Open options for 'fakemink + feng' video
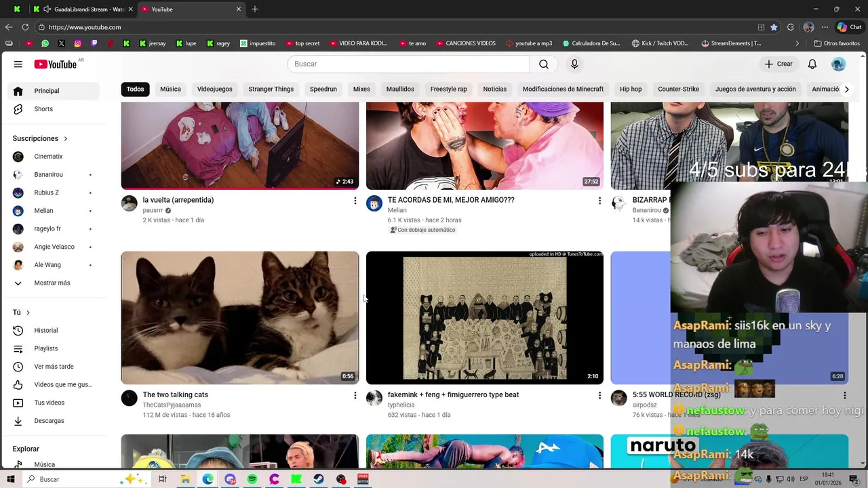The height and width of the screenshot is (488, 868). click(x=599, y=395)
